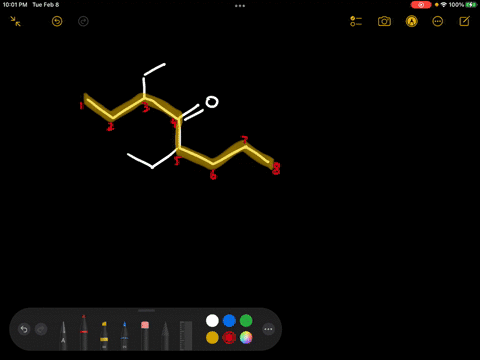The image size is (480, 360).
Task: Tap the undo arrow in the drawing palette
Action: pos(24,329)
